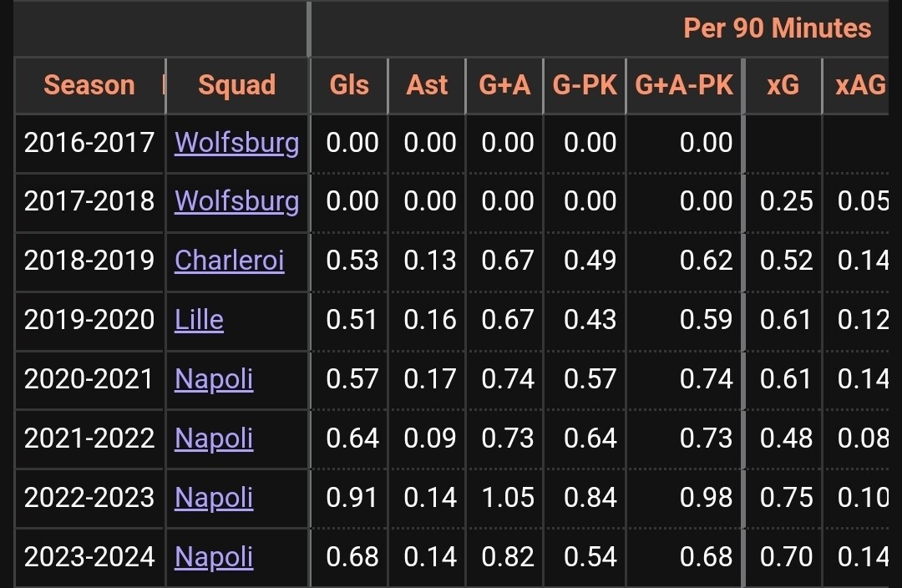Open Napoli link in 2020-2021 row
Image resolution: width=902 pixels, height=588 pixels.
point(214,379)
